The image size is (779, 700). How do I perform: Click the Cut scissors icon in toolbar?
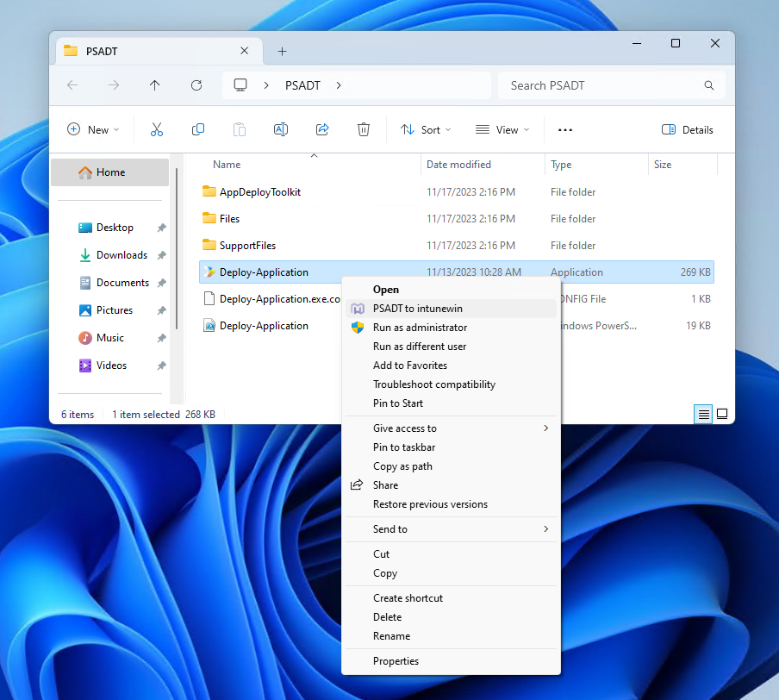coord(157,130)
